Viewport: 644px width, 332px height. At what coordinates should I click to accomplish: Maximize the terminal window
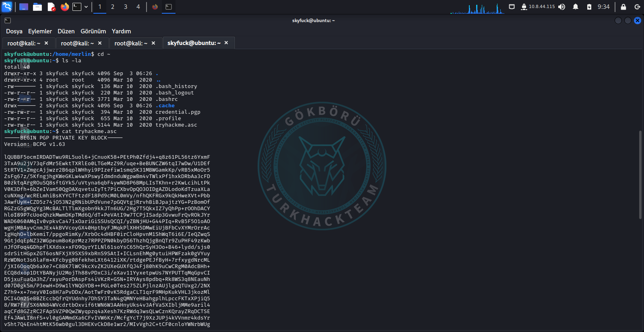click(x=628, y=20)
